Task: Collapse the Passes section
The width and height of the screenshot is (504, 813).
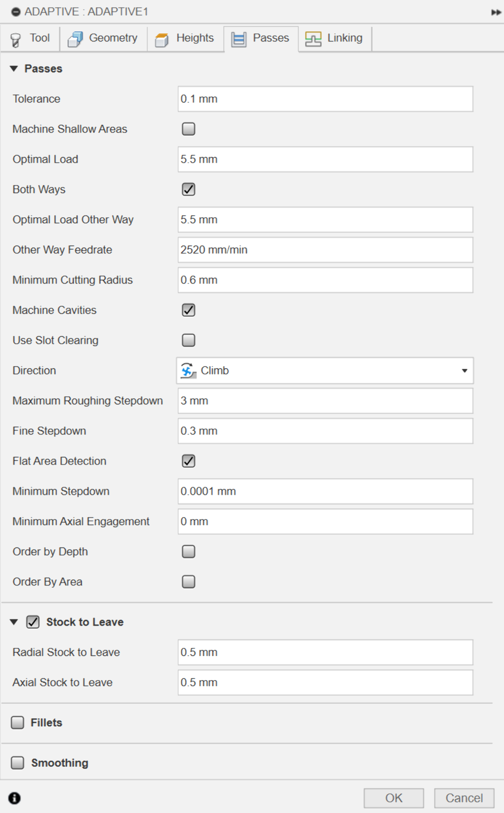Action: (x=14, y=69)
